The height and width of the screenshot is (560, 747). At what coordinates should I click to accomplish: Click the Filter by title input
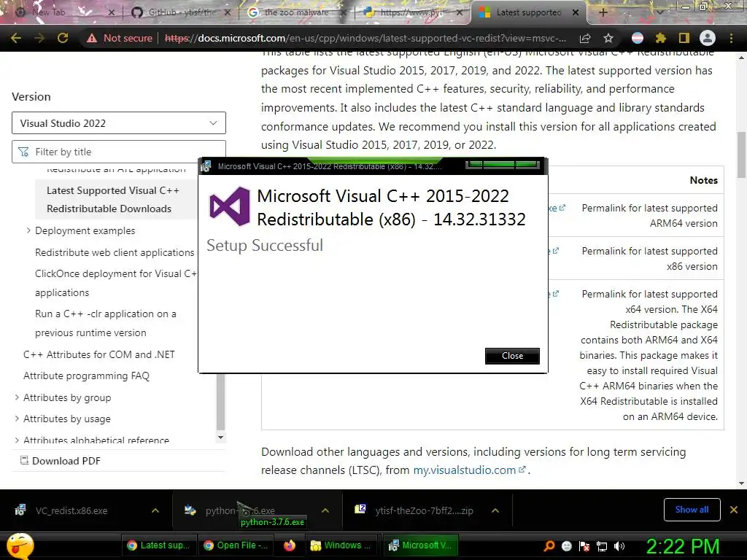point(119,152)
